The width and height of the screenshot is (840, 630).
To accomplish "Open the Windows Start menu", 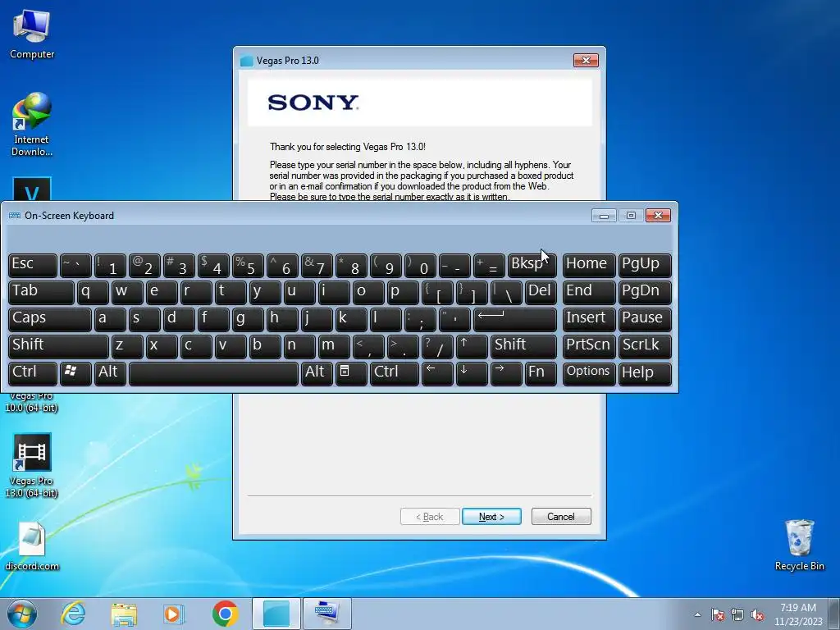I will click(22, 614).
